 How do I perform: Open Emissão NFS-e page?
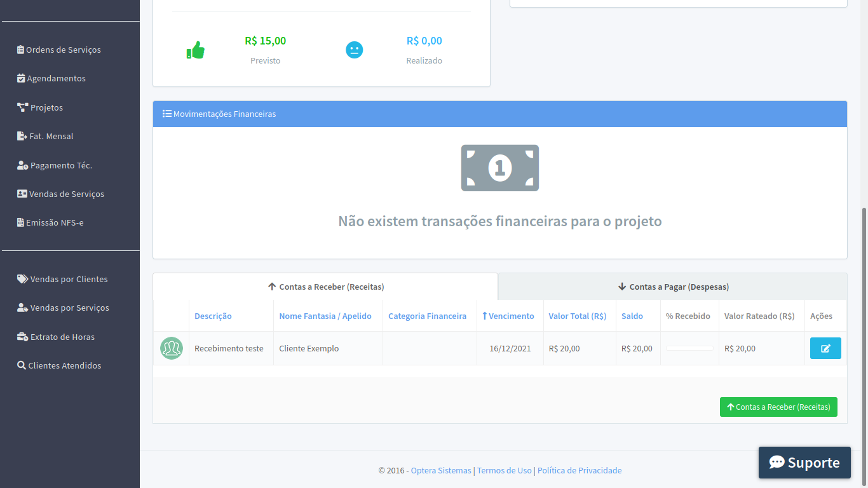55,222
